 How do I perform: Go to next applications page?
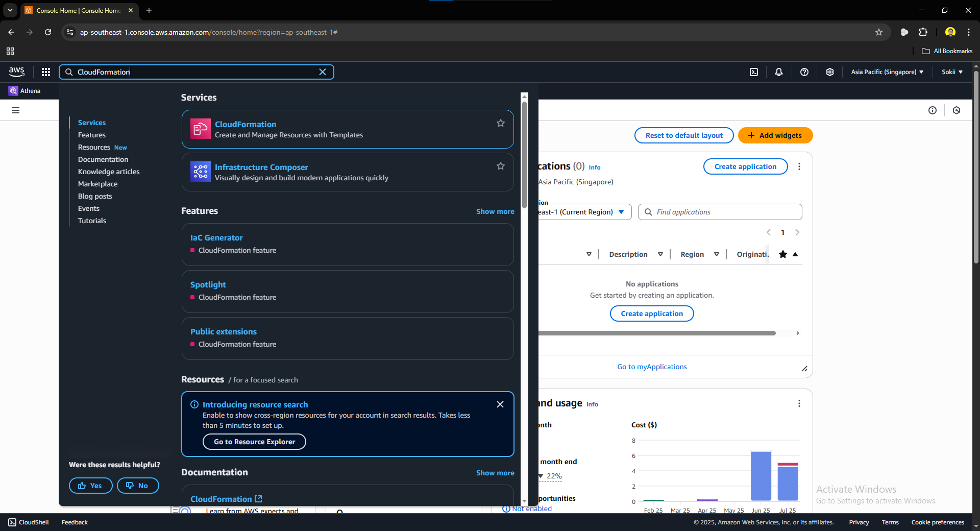point(797,232)
